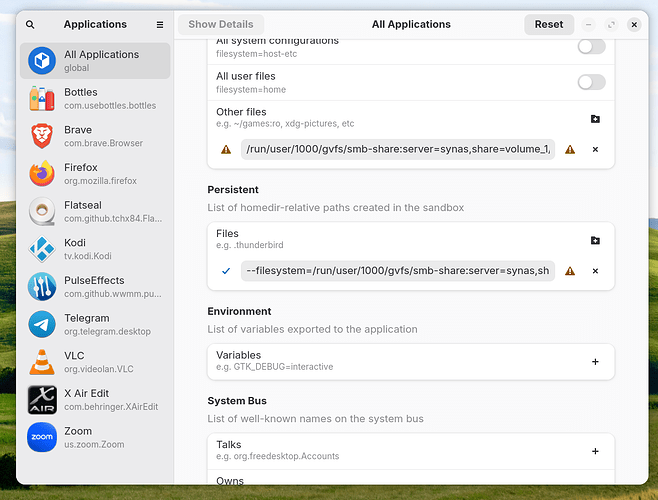Viewport: 658px width, 500px height.
Task: Click the Reset button
Action: 548,24
